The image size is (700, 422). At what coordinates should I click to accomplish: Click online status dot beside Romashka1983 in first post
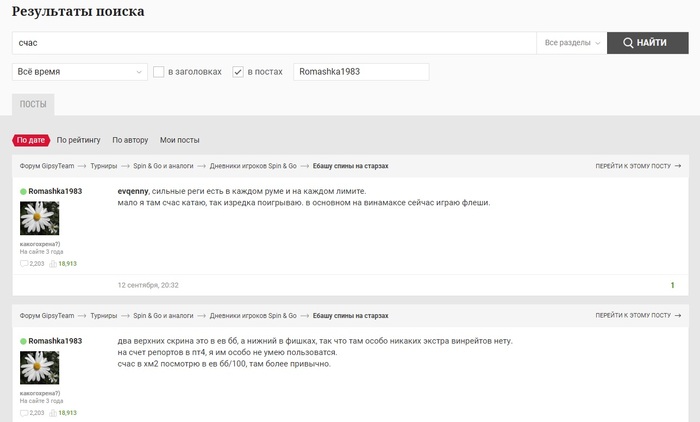[x=23, y=192]
